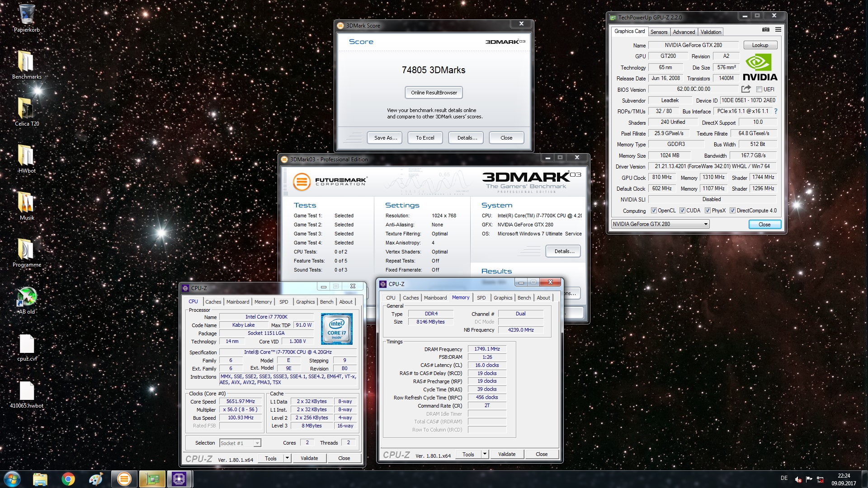Open Paint from the taskbar
Image resolution: width=868 pixels, height=488 pixels.
pyautogui.click(x=96, y=479)
